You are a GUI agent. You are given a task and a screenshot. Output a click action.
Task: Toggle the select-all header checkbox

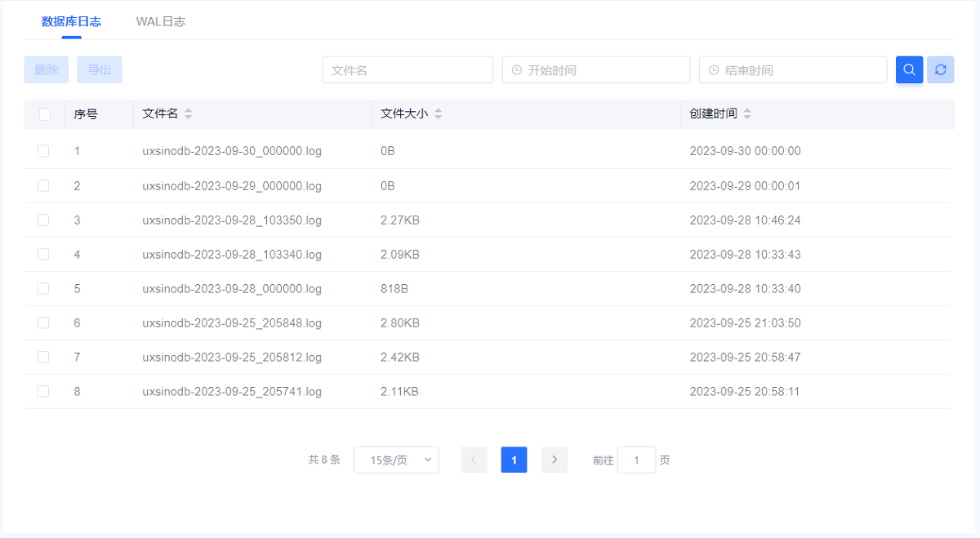pyautogui.click(x=44, y=114)
